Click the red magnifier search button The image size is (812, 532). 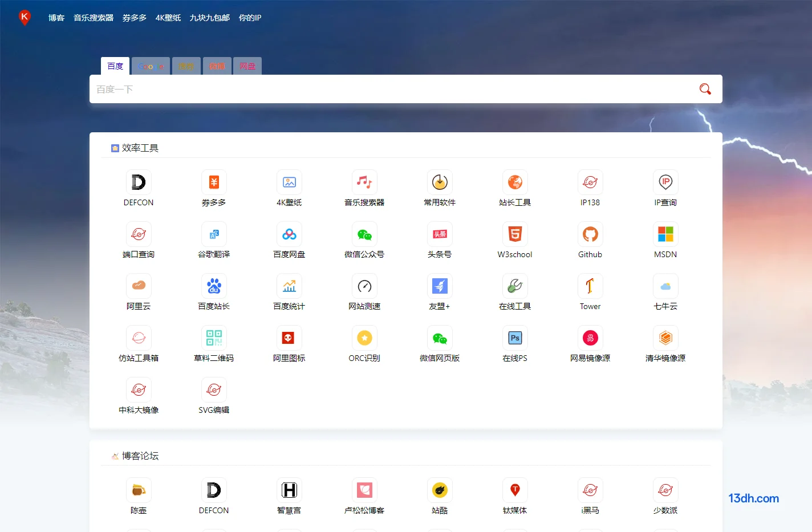click(x=705, y=89)
